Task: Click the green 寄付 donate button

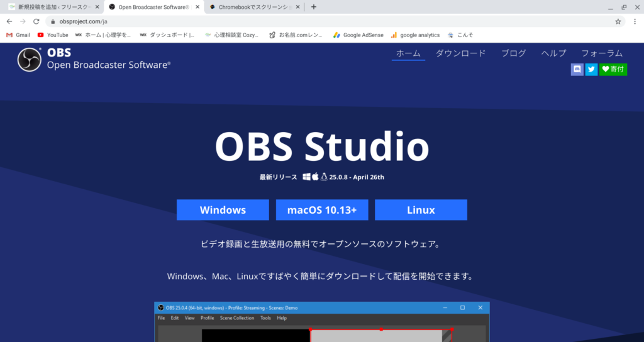Action: 613,69
